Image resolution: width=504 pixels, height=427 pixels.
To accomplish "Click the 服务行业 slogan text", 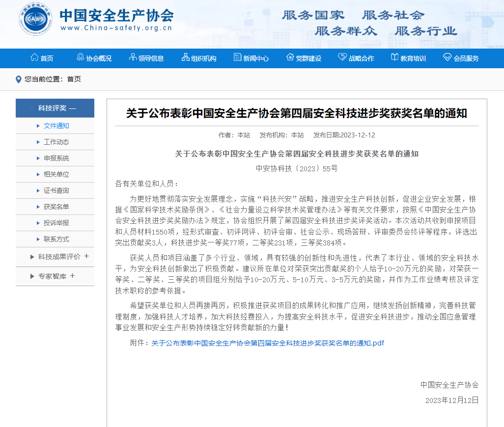I will coord(426,31).
